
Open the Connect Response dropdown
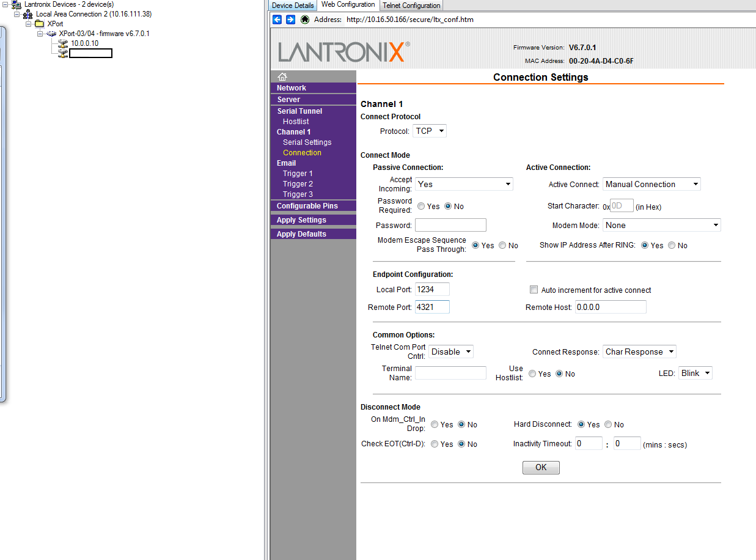(x=639, y=352)
